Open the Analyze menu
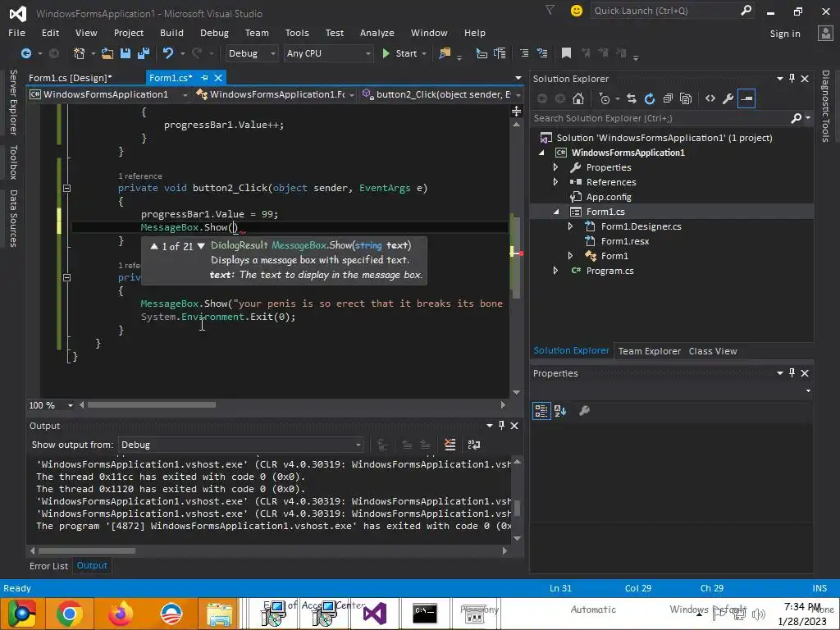Viewport: 840px width, 630px height. (377, 33)
